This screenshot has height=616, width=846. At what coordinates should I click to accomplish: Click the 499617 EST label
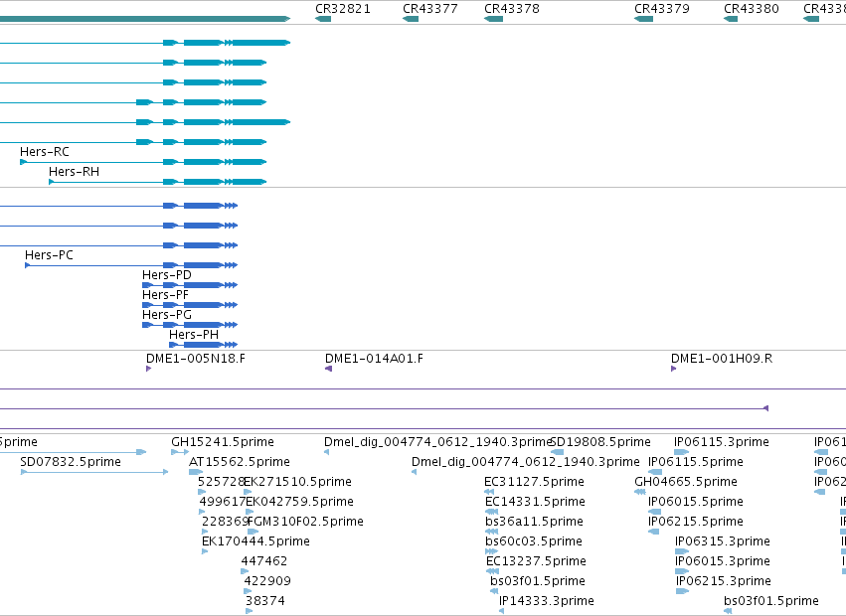[223, 502]
